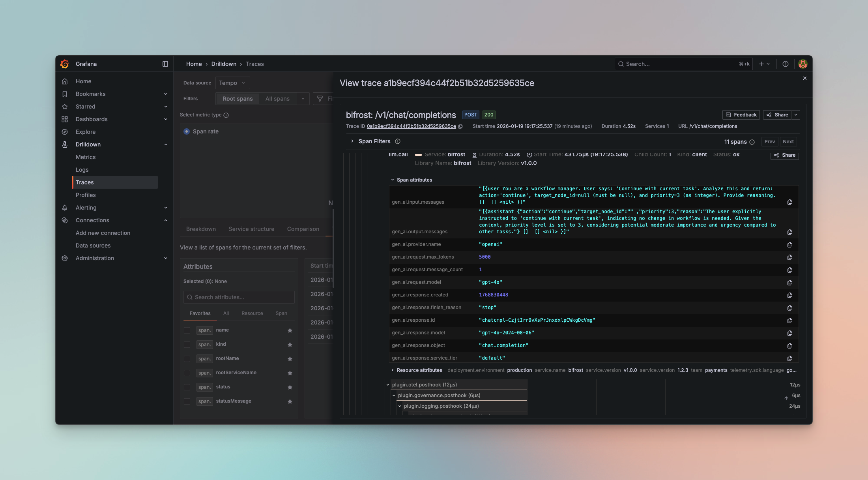This screenshot has width=868, height=480.
Task: Collapse the navigation sidebar with the panel icon
Action: (165, 64)
